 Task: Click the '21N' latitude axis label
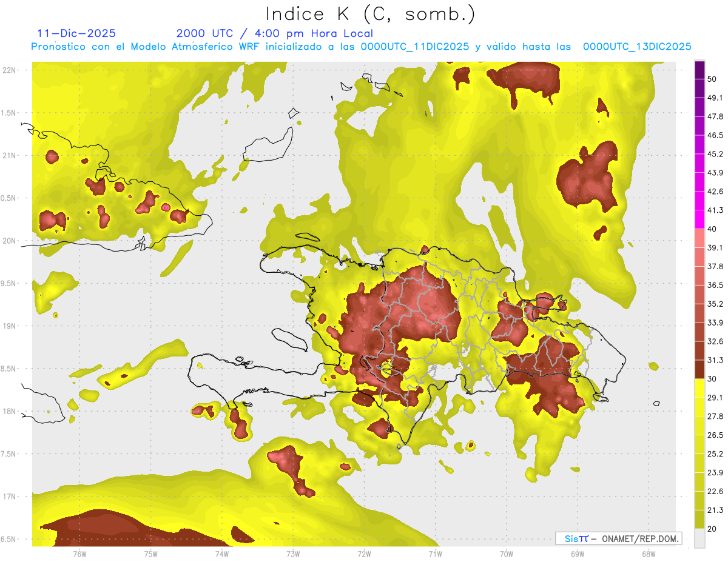coord(8,155)
